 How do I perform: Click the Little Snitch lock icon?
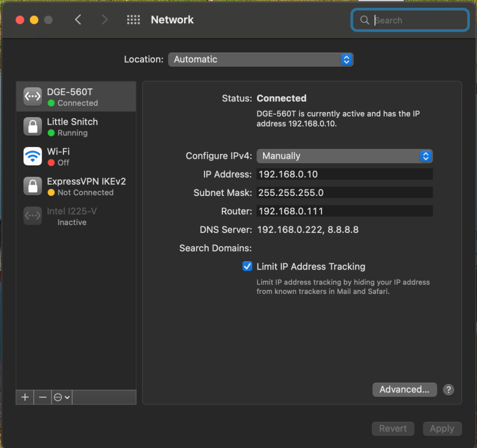(x=32, y=126)
